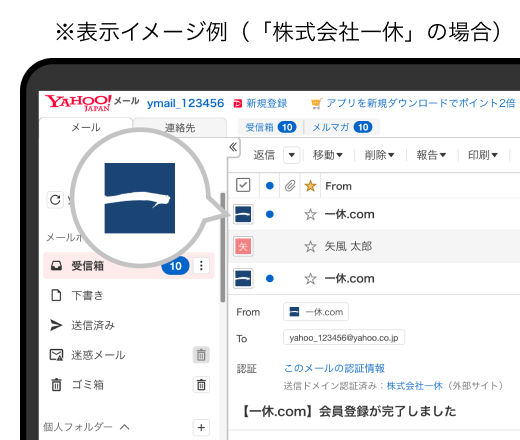The height and width of the screenshot is (440, 520).
Task: Click the drafts page icon
Action: 56,295
